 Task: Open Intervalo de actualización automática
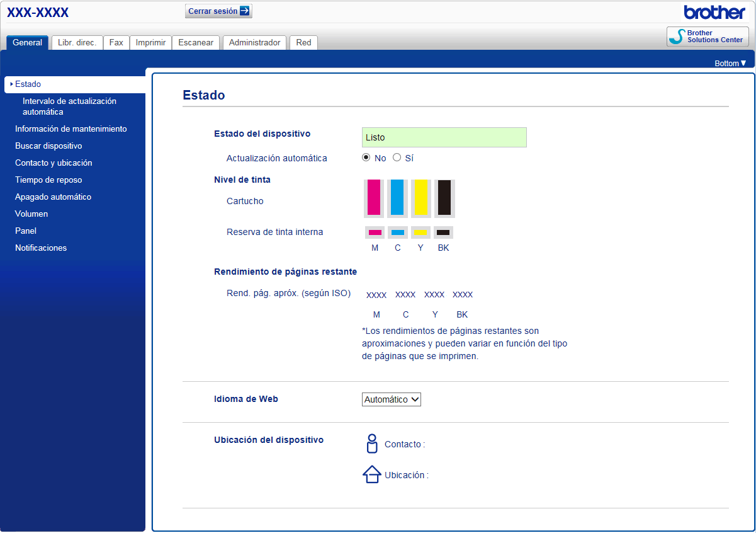point(69,106)
